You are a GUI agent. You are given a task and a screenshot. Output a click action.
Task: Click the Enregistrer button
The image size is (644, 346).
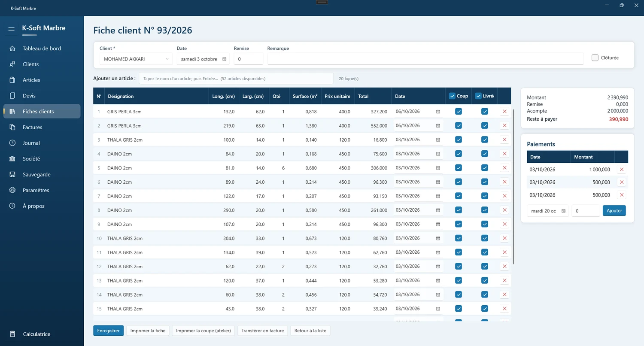pyautogui.click(x=109, y=331)
